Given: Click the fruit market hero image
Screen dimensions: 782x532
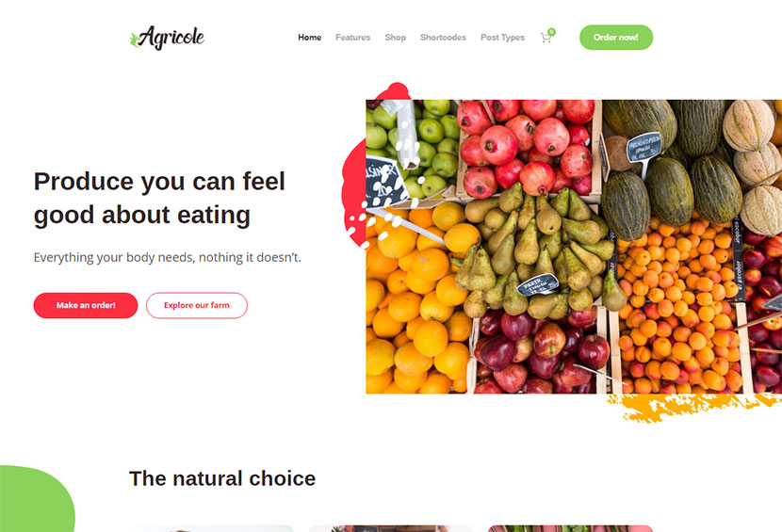Looking at the screenshot, I should pos(574,247).
